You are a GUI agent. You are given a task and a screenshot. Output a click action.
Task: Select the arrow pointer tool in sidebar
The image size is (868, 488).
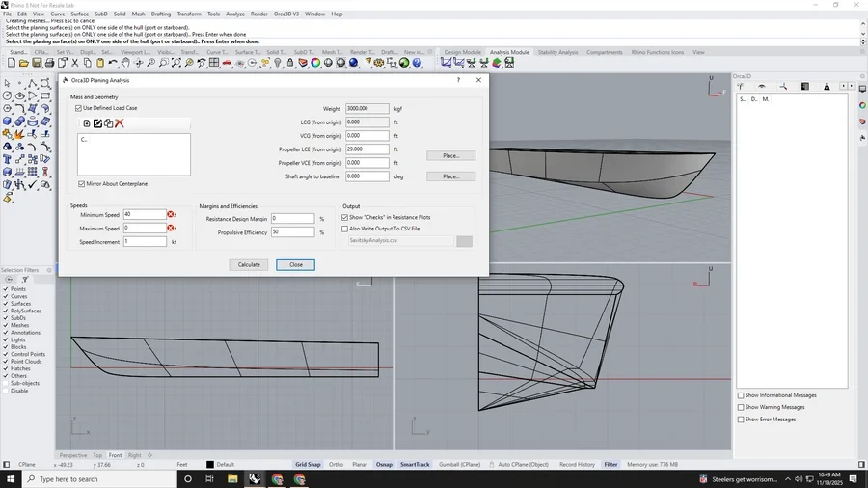[x=7, y=84]
